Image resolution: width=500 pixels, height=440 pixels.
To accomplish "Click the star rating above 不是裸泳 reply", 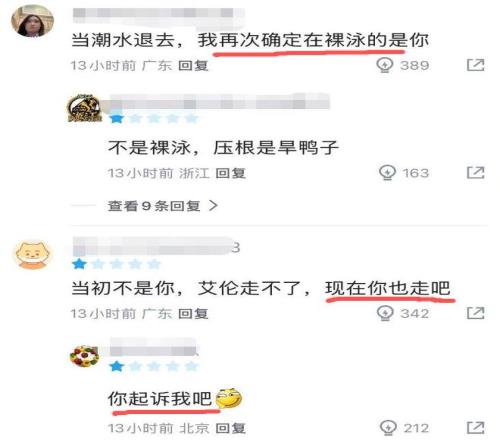I will [x=154, y=118].
